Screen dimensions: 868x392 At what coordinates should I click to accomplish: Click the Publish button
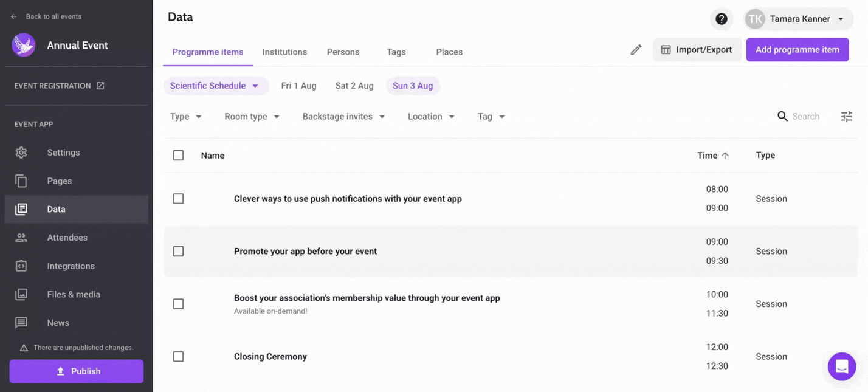pyautogui.click(x=77, y=371)
